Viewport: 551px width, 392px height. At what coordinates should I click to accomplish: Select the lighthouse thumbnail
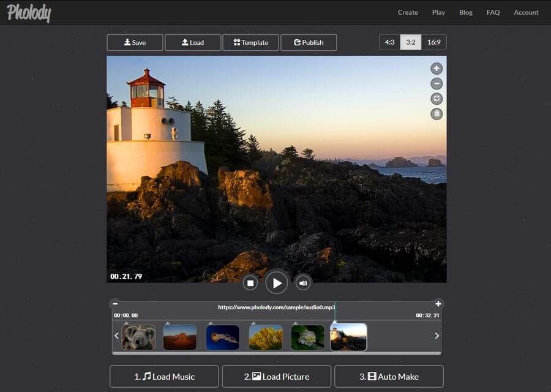[x=348, y=337]
